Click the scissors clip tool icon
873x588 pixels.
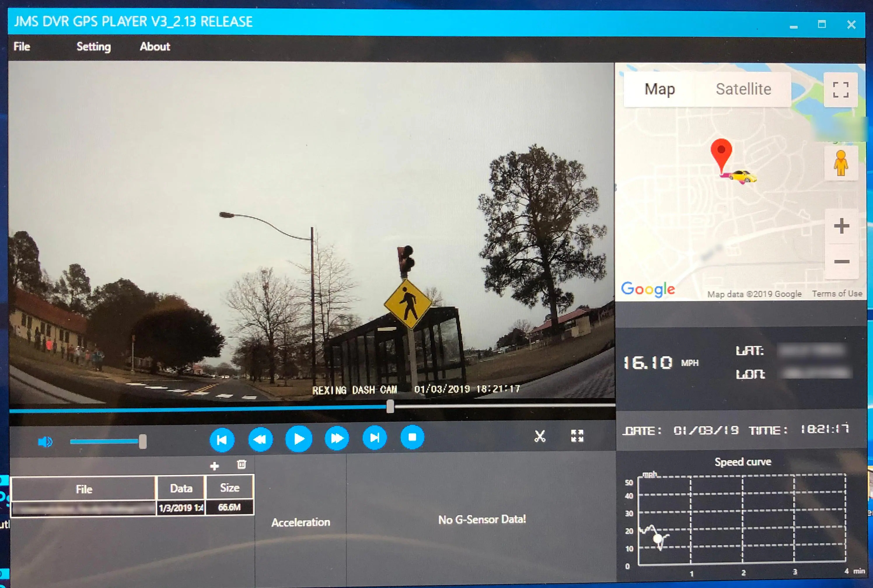539,436
